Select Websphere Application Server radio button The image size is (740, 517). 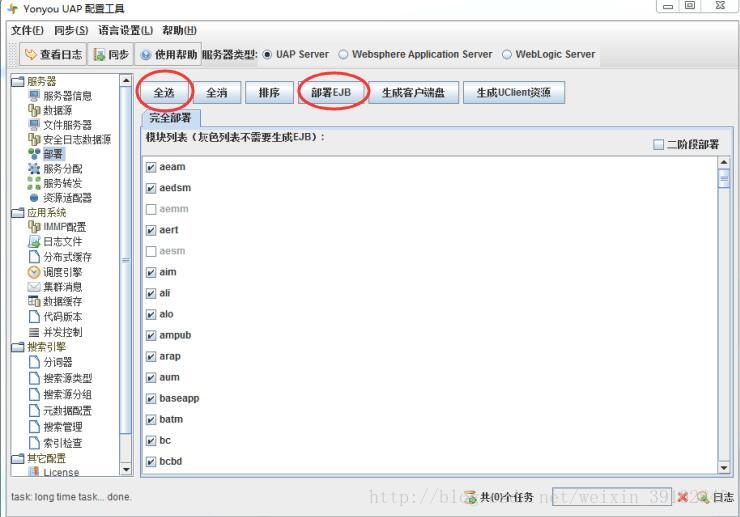pyautogui.click(x=343, y=54)
